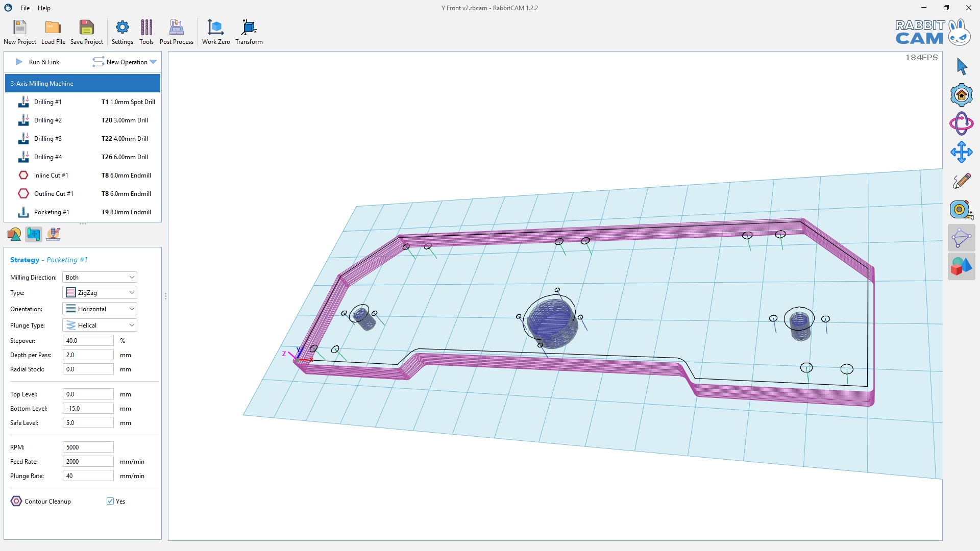The width and height of the screenshot is (980, 551).
Task: Open the Work Zero tool
Action: pyautogui.click(x=216, y=32)
